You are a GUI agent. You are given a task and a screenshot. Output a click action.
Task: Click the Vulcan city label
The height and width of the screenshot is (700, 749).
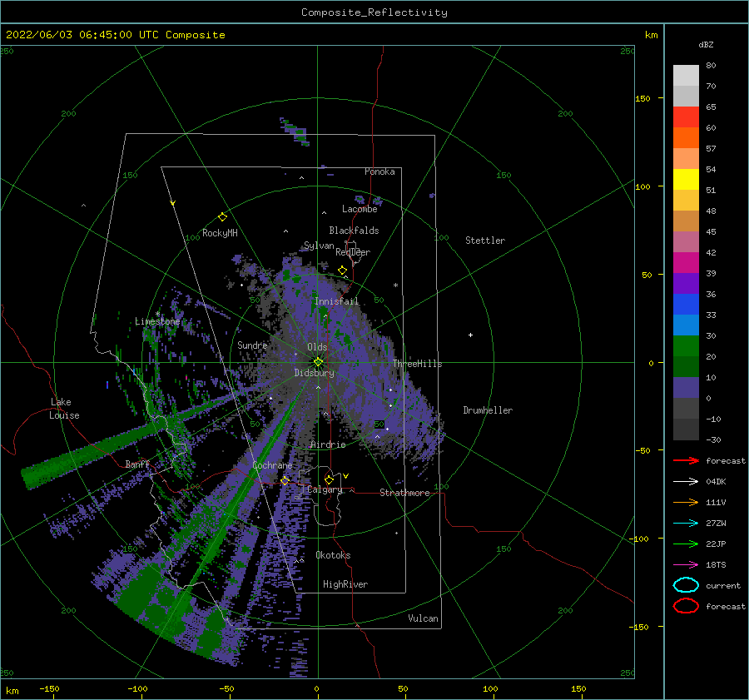[x=423, y=618]
